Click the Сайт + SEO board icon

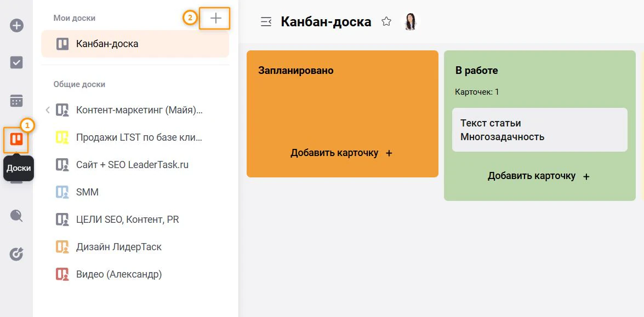click(x=62, y=165)
